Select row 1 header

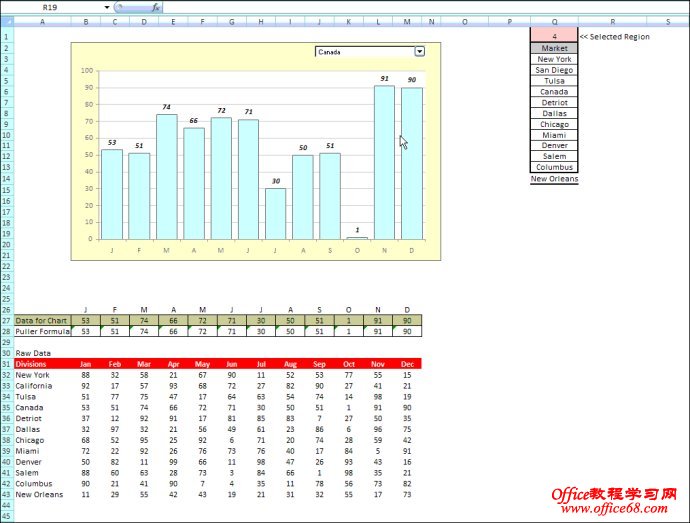pyautogui.click(x=7, y=37)
